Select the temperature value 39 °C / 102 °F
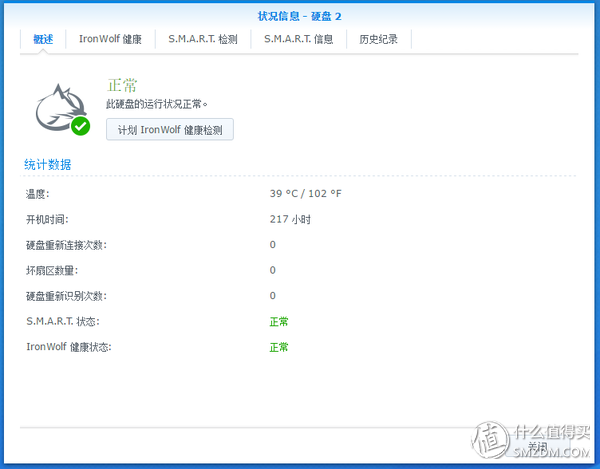This screenshot has width=600, height=469. coord(305,194)
